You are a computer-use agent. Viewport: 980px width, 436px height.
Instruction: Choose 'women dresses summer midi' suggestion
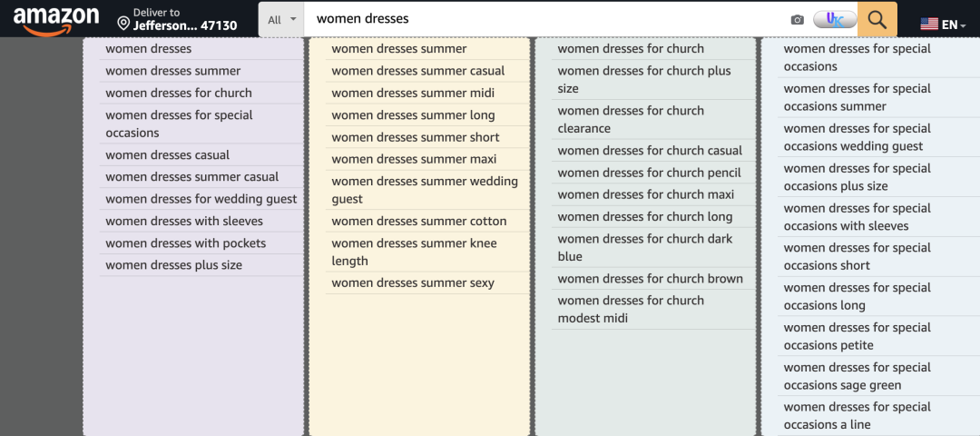coord(413,93)
